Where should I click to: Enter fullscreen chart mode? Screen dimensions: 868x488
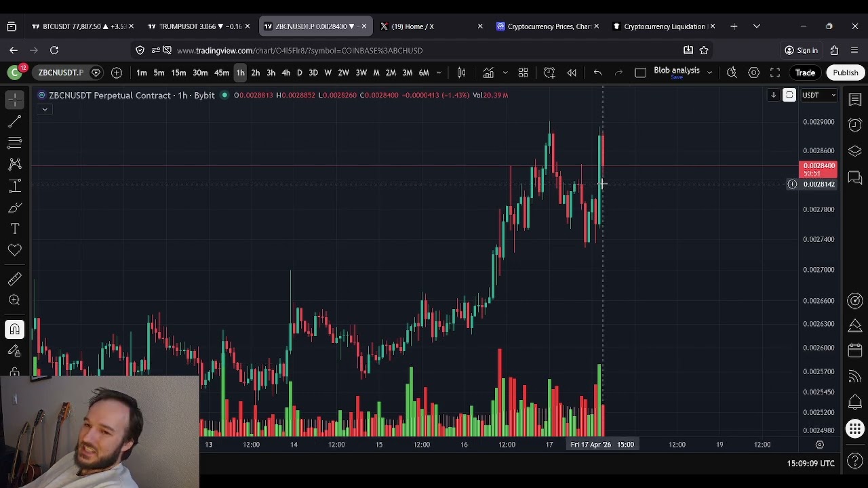click(x=775, y=73)
